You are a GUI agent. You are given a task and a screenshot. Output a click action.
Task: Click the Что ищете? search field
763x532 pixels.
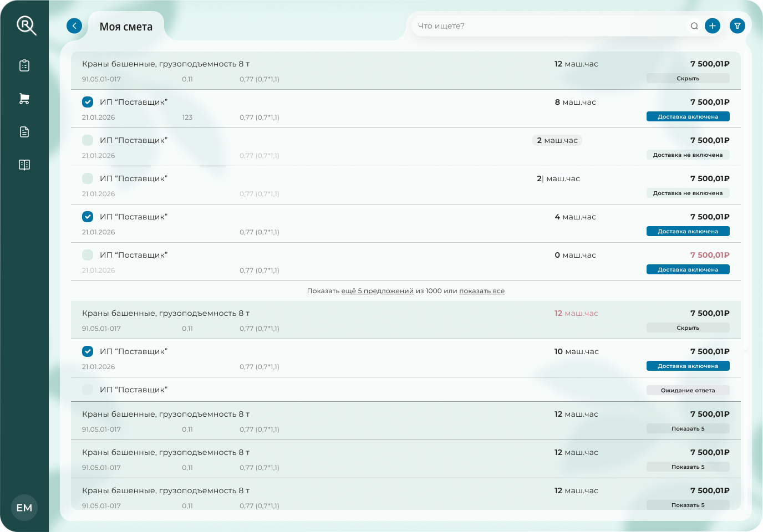[549, 26]
